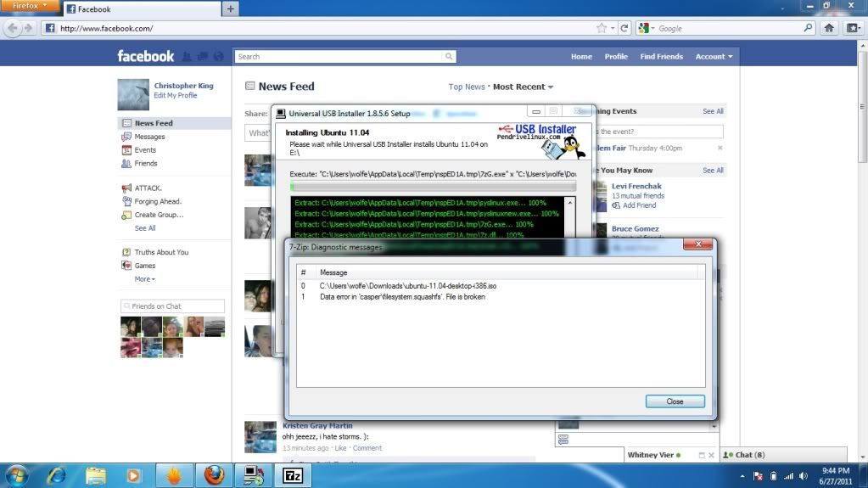Open notifications globe icon in Facebook header
Viewport: 868px width, 488px height.
click(219, 57)
